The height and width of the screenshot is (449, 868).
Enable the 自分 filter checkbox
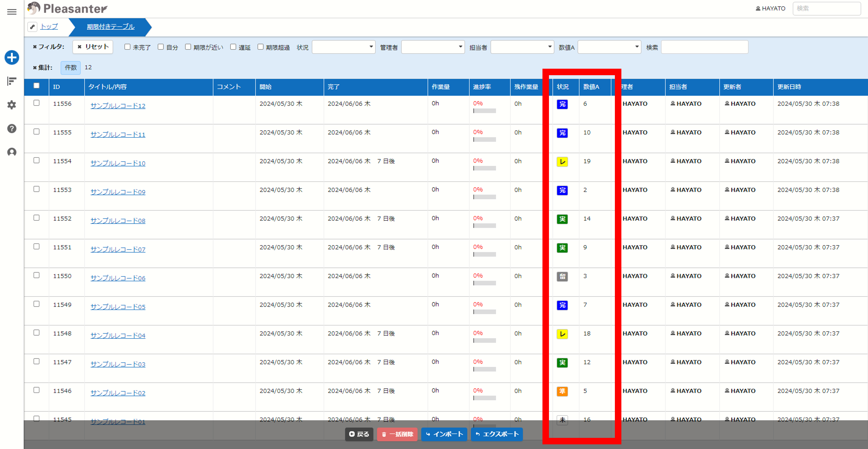click(x=161, y=47)
